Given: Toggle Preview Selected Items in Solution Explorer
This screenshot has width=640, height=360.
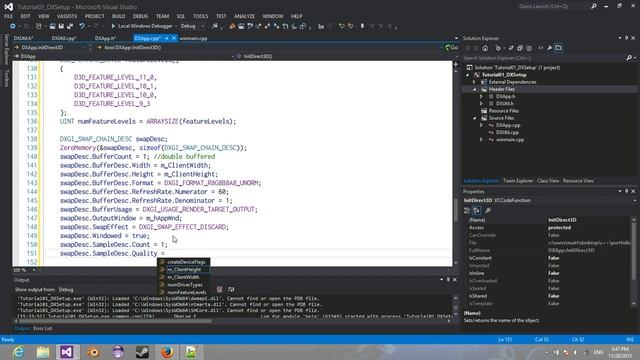Looking at the screenshot, I should pyautogui.click(x=558, y=48).
